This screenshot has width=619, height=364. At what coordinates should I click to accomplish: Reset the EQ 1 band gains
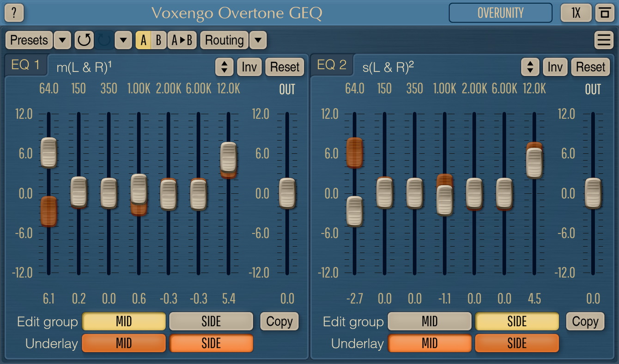(x=285, y=67)
